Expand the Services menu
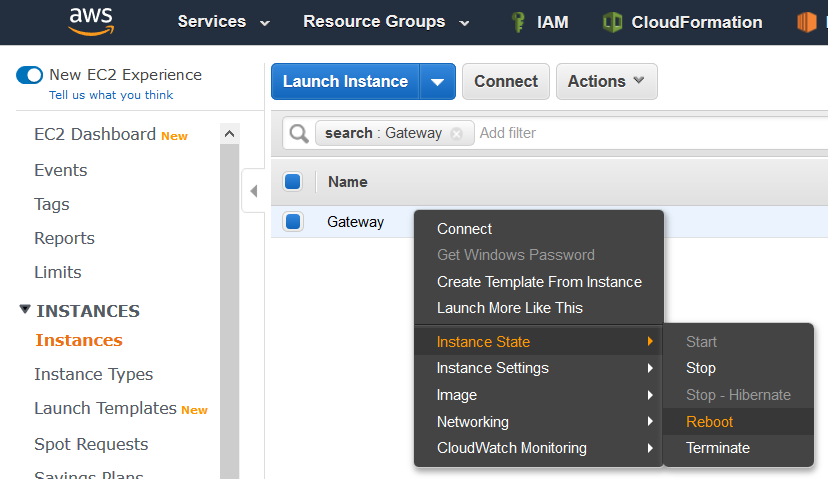The height and width of the screenshot is (479, 828). pos(224,22)
